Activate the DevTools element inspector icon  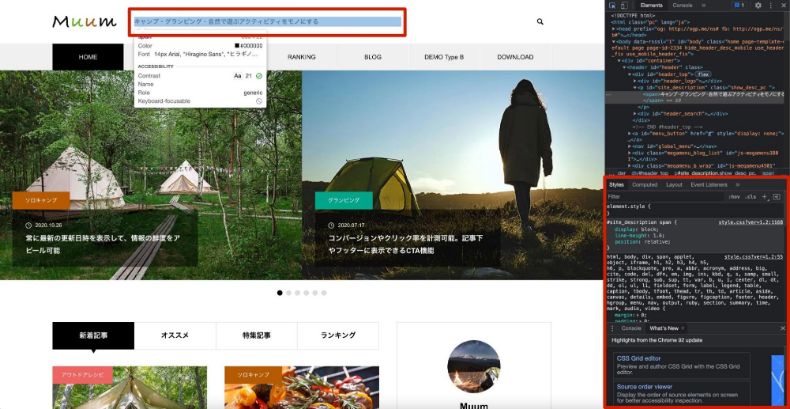click(613, 5)
